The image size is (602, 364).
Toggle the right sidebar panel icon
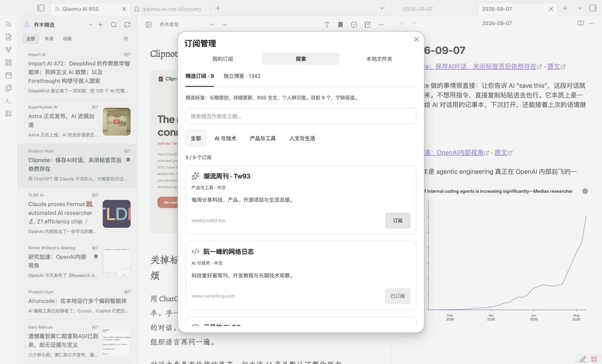pyautogui.click(x=593, y=8)
